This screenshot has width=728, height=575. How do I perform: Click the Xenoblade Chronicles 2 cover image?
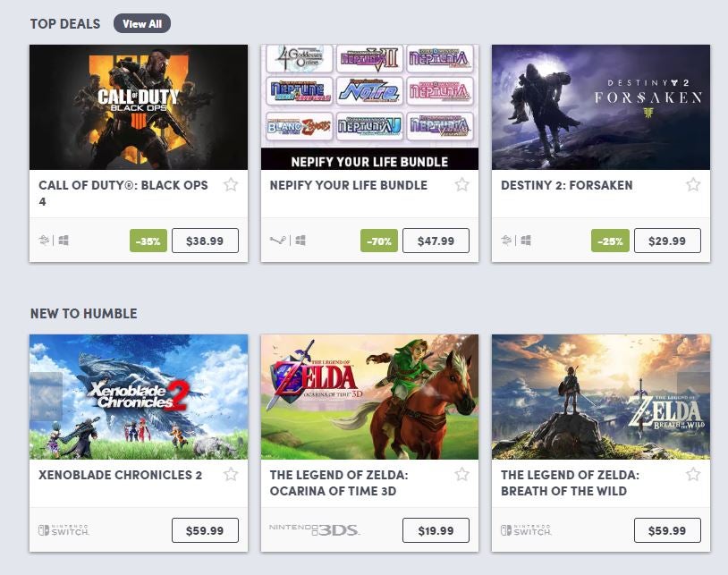(139, 397)
